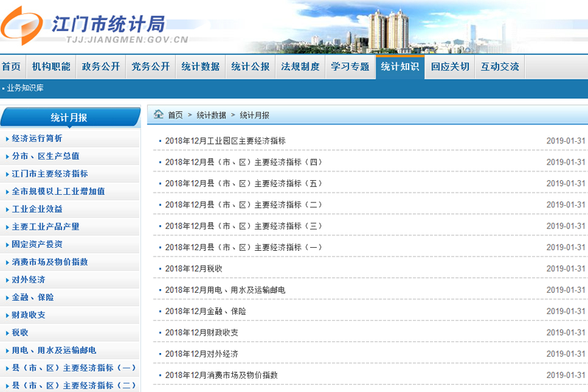Open the 首页 navigation tab
Viewport: 588px width, 392px height.
(12, 67)
